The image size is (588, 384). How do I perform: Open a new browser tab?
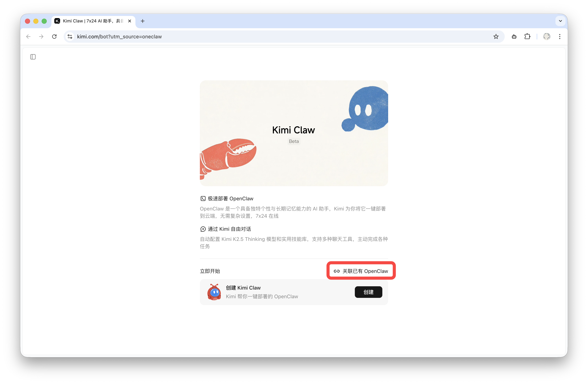coord(142,21)
